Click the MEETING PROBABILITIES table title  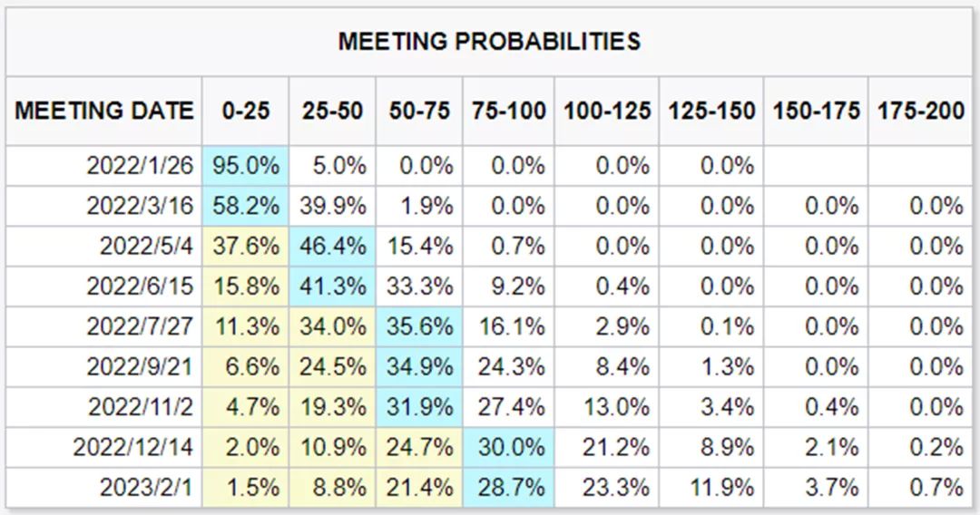tap(489, 42)
